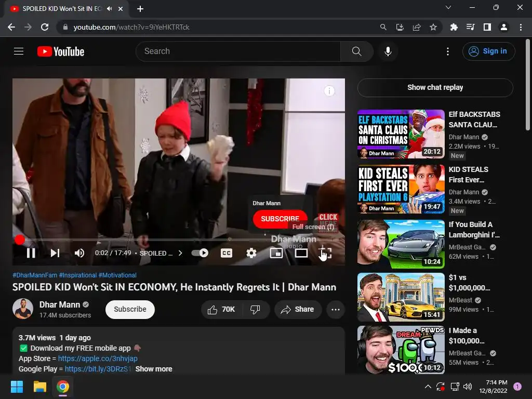Open the YouTube guide hamburger menu

[19, 51]
